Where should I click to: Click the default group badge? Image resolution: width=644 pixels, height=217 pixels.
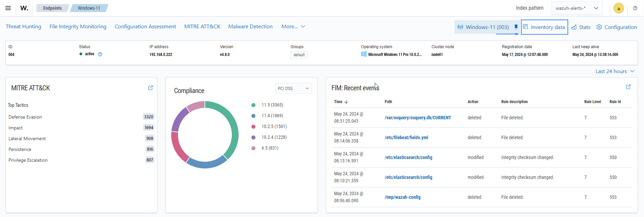pos(299,55)
